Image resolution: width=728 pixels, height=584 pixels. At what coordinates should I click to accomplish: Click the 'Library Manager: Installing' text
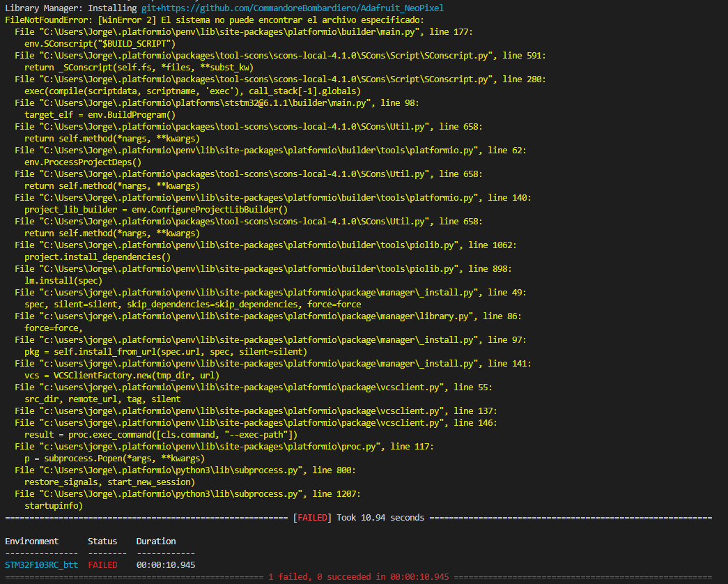[71, 8]
